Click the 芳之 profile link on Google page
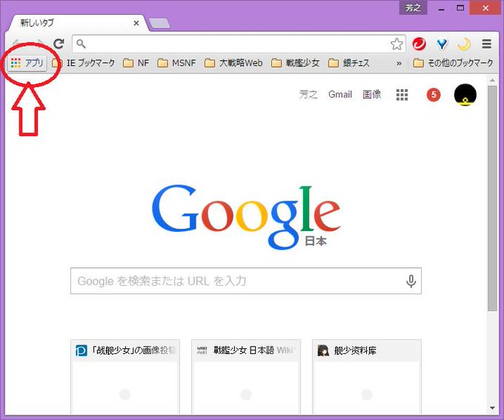This screenshot has width=504, height=420. tap(308, 95)
